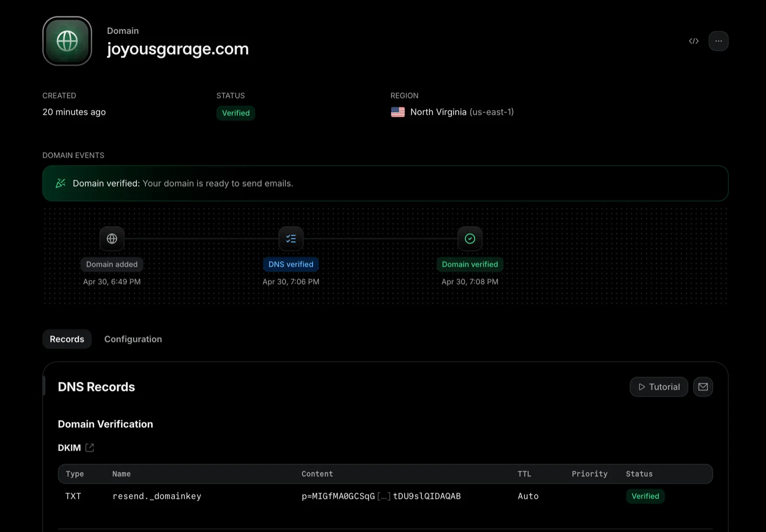Click the United States flag icon
766x532 pixels.
(398, 112)
